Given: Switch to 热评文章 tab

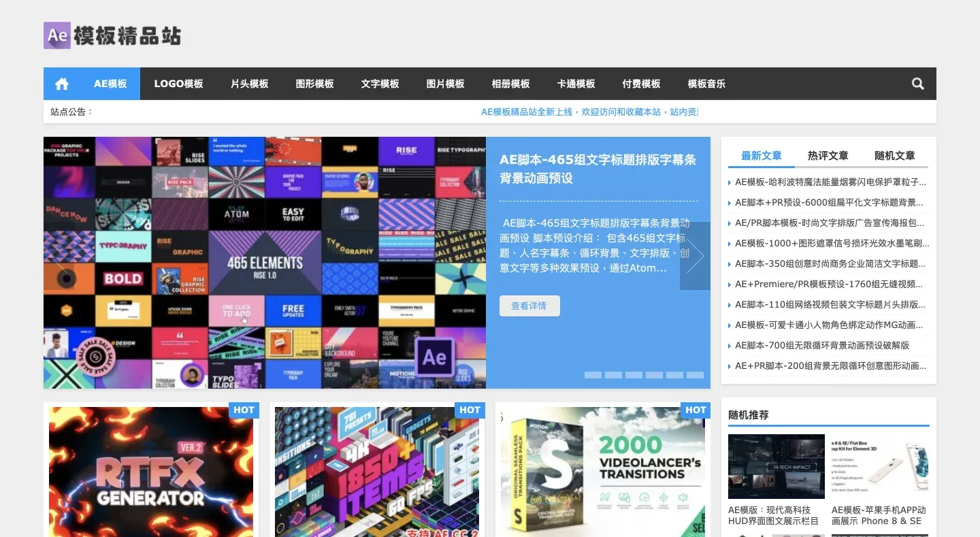Looking at the screenshot, I should (828, 156).
